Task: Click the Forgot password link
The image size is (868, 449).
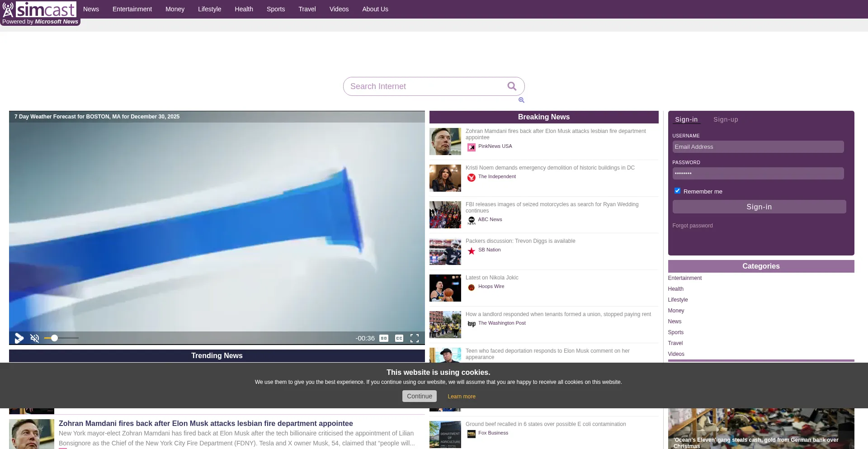Action: point(693,226)
